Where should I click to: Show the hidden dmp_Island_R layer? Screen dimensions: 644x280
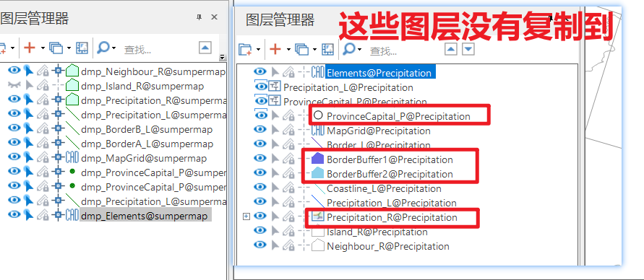tap(14, 85)
